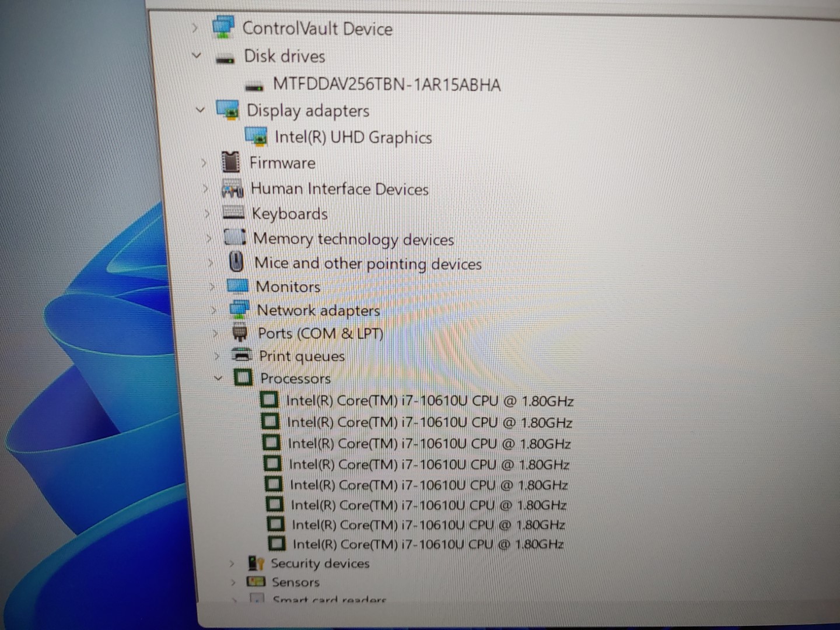The image size is (840, 630).
Task: Click the MTFDDAV256TBN disk drive icon
Action: coord(254,87)
